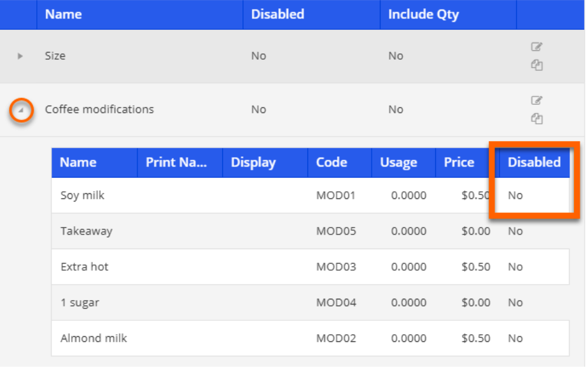Sort modifiers by Price column header
The image size is (588, 368).
pos(459,162)
